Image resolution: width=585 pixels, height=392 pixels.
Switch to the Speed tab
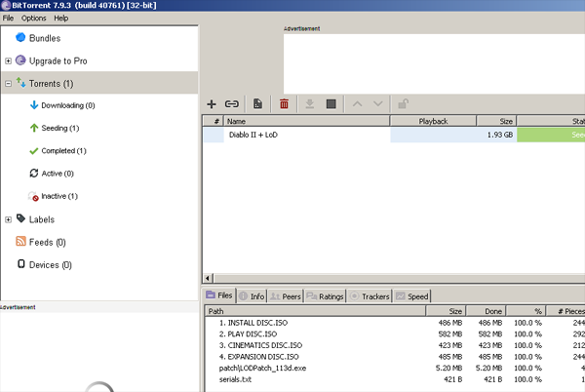pos(412,296)
